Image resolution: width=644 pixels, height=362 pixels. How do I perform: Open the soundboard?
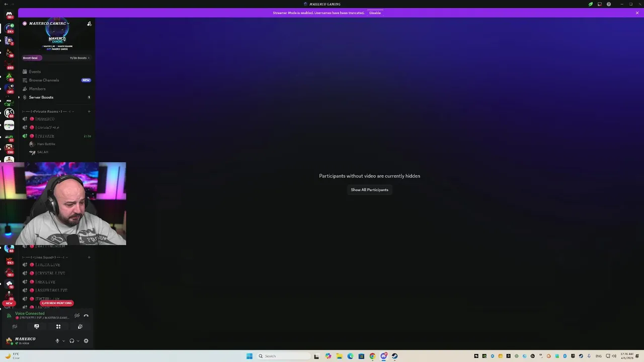click(x=80, y=326)
